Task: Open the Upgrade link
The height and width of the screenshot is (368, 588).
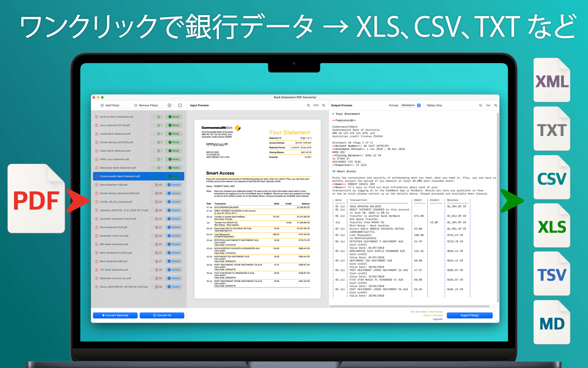Action: point(438,319)
